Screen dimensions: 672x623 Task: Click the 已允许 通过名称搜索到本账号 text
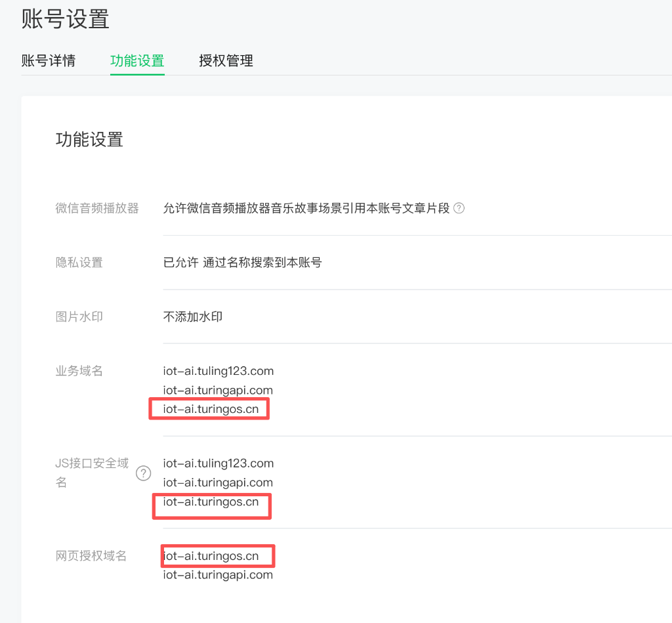[x=242, y=263]
